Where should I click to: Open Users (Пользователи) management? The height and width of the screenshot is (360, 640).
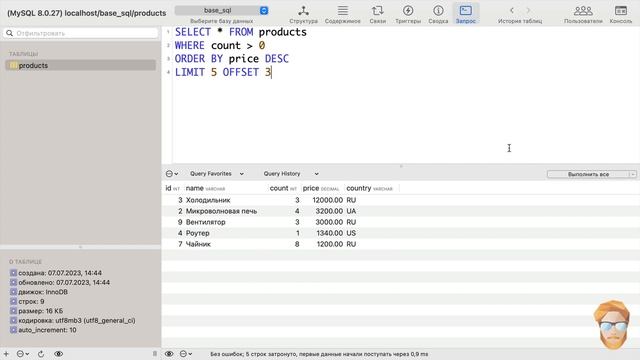[583, 14]
